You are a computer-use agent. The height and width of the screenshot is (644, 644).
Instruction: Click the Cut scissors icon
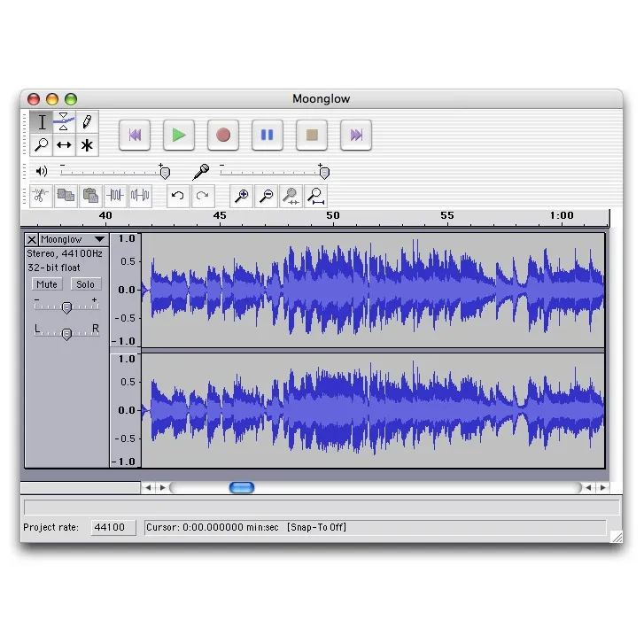tap(41, 196)
